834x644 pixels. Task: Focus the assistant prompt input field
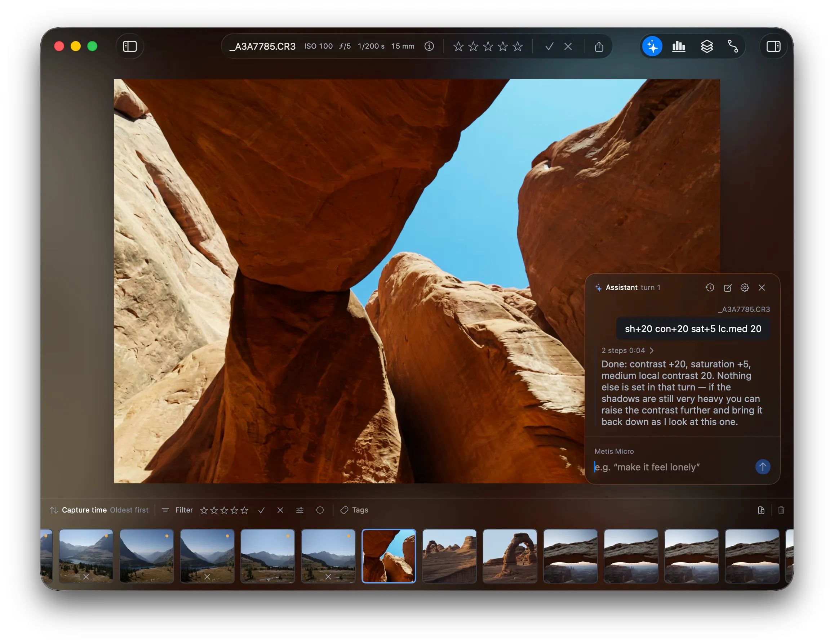(x=672, y=467)
